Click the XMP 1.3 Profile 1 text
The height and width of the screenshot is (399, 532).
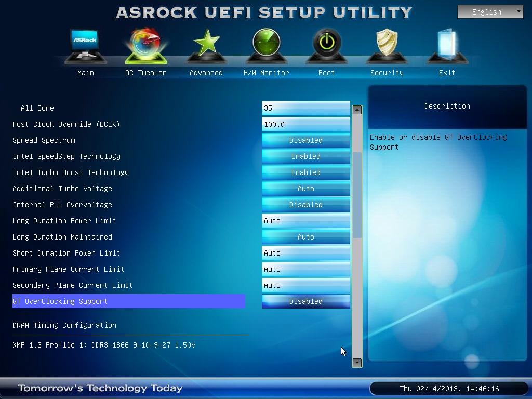[x=104, y=345]
